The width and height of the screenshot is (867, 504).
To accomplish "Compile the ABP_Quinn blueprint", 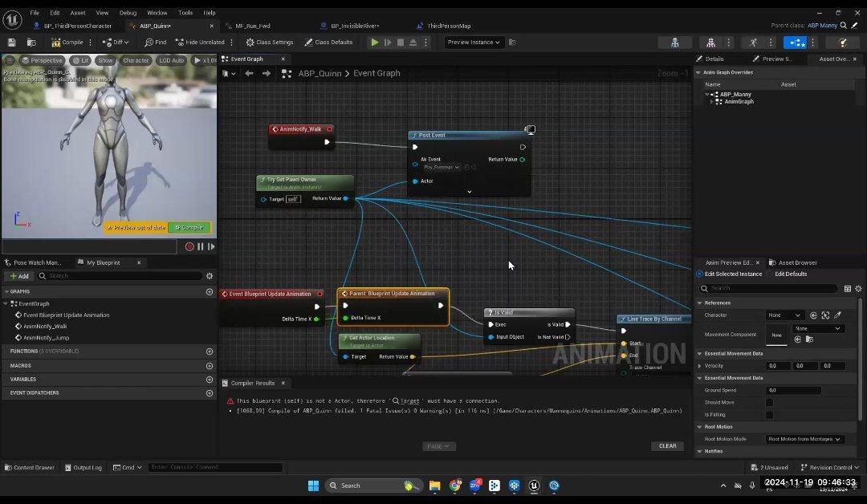I will point(67,42).
